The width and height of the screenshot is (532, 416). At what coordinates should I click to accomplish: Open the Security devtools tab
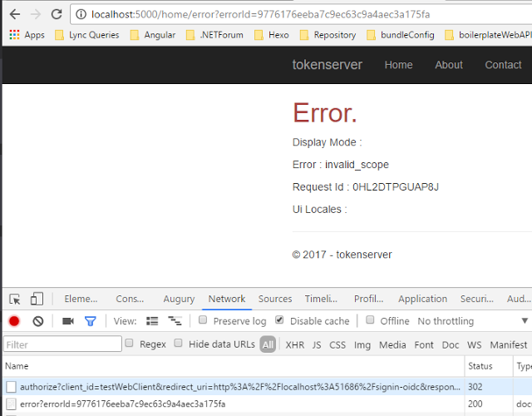pyautogui.click(x=476, y=299)
